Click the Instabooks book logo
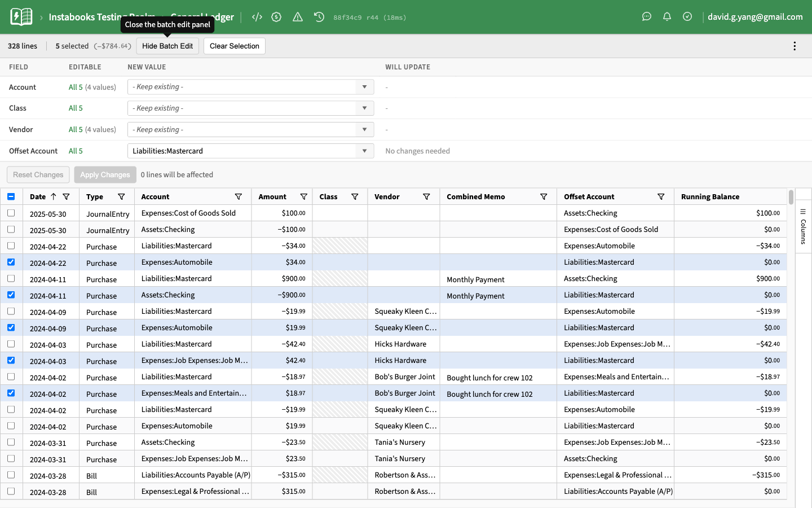 coord(21,17)
